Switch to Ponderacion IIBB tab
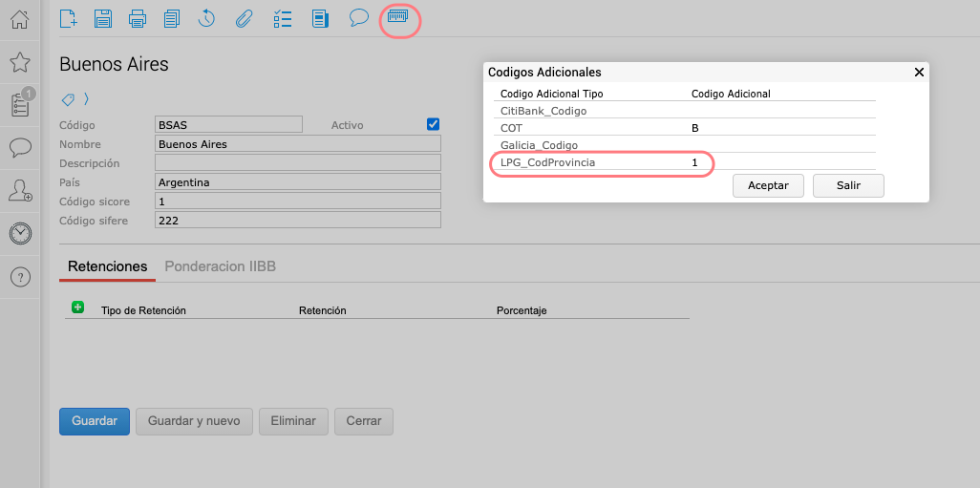The width and height of the screenshot is (980, 488). [221, 266]
